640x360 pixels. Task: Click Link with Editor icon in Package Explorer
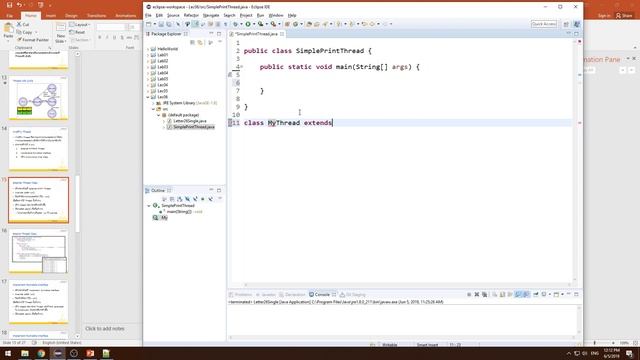(200, 42)
